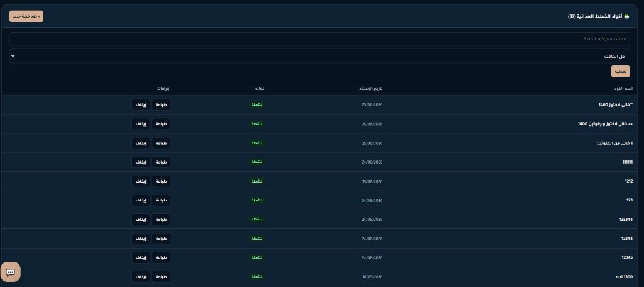Click the نشطة status badge of row 111111
The height and width of the screenshot is (287, 644).
point(257,162)
